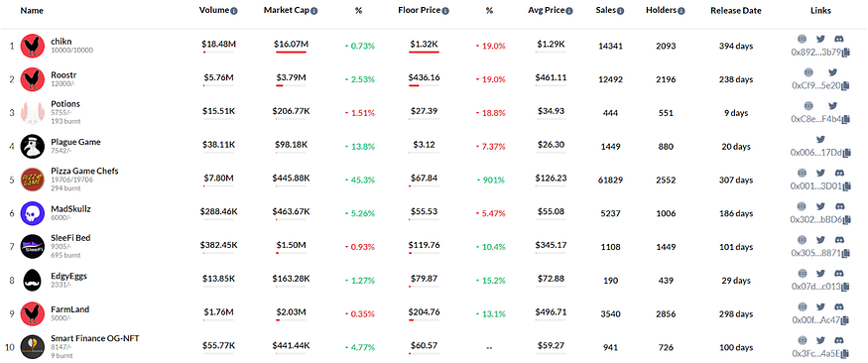Image resolution: width=868 pixels, height=363 pixels.
Task: Open MadSkullz Twitter icon
Action: pyautogui.click(x=821, y=206)
